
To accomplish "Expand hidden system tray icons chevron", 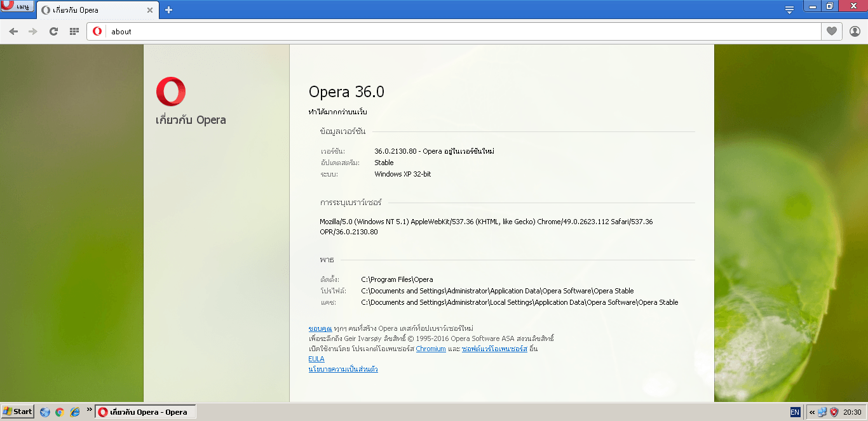I will point(811,412).
